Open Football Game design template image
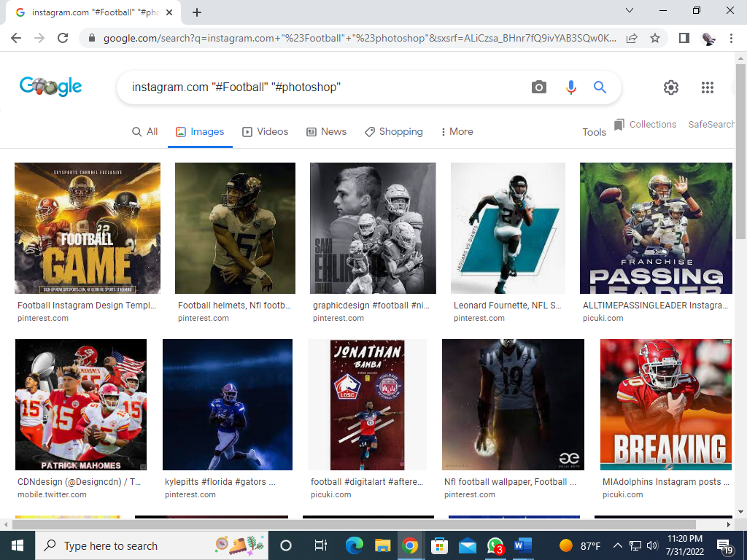This screenshot has height=560, width=747. pyautogui.click(x=88, y=228)
